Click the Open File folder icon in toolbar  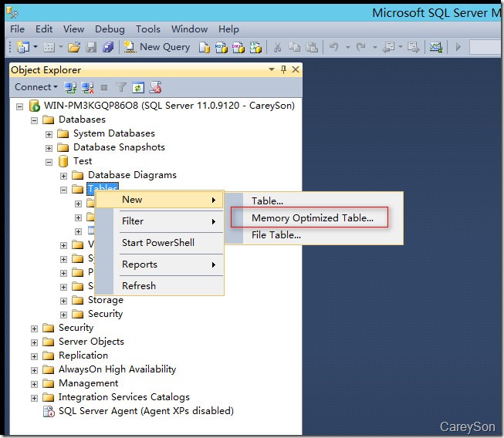pyautogui.click(x=74, y=47)
